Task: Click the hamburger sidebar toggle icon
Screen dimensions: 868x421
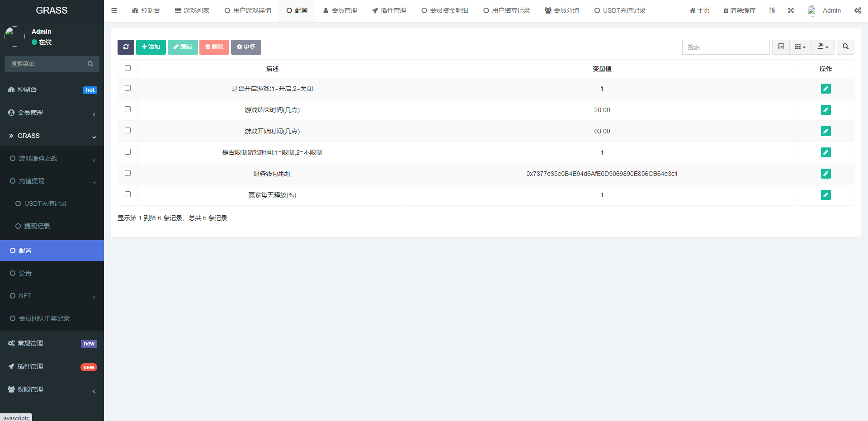Action: [114, 10]
